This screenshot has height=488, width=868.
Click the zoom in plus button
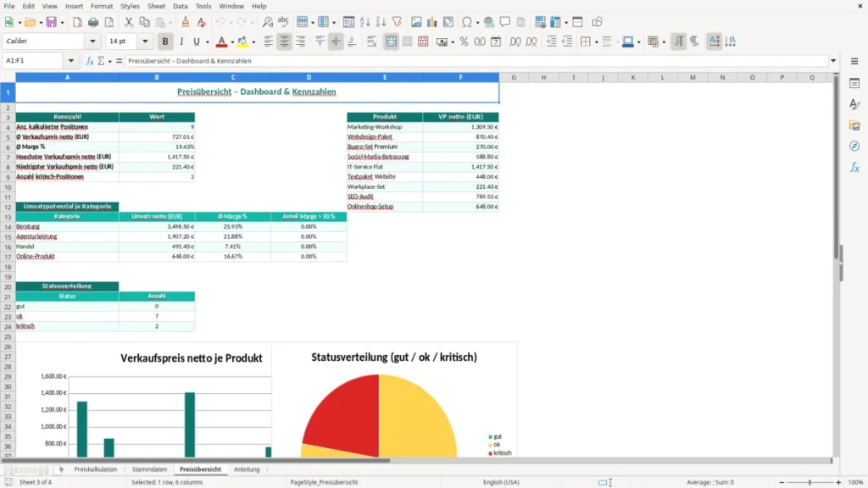coord(838,482)
